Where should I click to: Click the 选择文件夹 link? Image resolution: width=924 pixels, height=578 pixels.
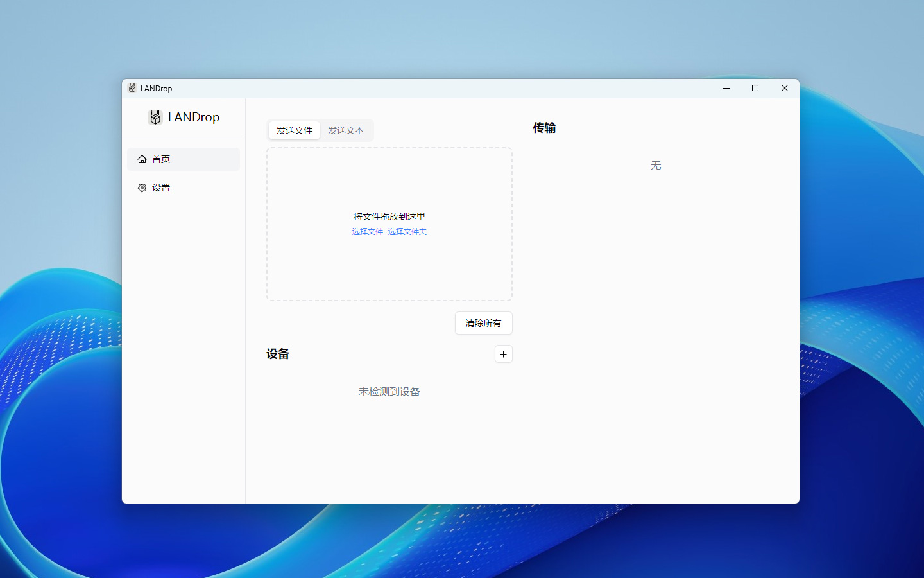tap(407, 232)
